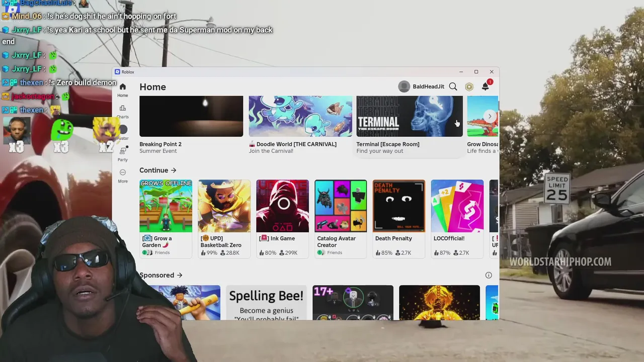This screenshot has width=644, height=362.
Task: Click the 'Summer Event' subtitle
Action: (158, 151)
